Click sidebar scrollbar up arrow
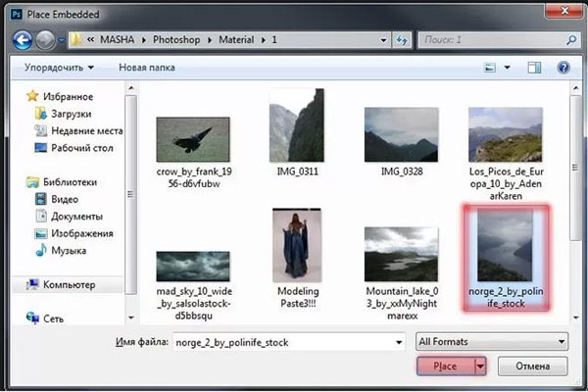Image resolution: width=588 pixels, height=392 pixels. coord(131,88)
